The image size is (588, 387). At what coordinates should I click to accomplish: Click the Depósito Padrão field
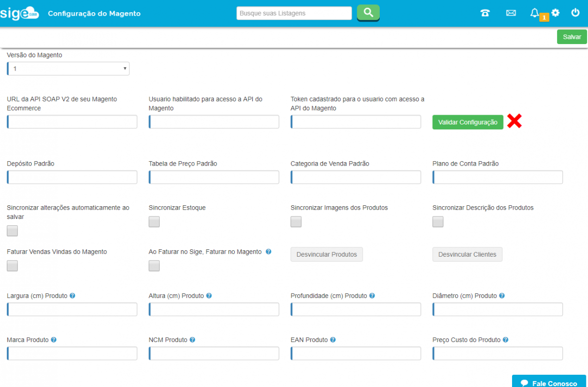click(72, 177)
